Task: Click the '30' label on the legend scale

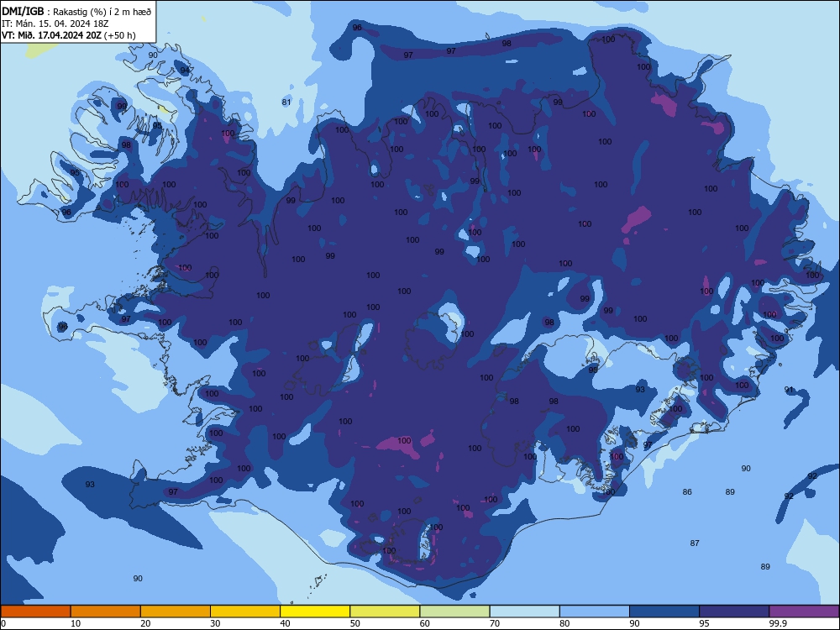Action: click(215, 623)
